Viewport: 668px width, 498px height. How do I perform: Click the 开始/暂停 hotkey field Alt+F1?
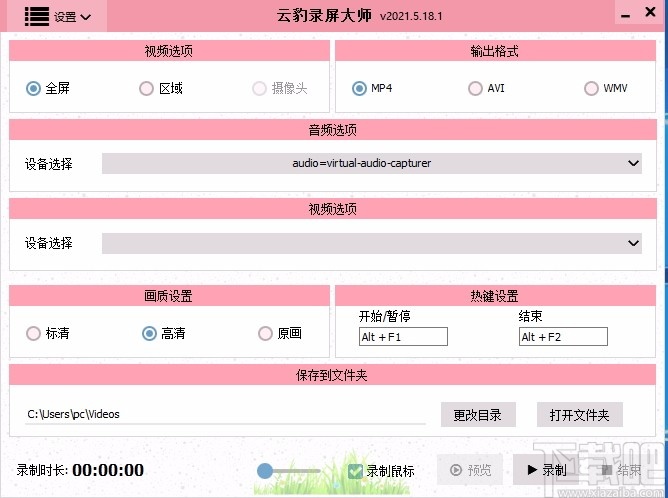[403, 337]
